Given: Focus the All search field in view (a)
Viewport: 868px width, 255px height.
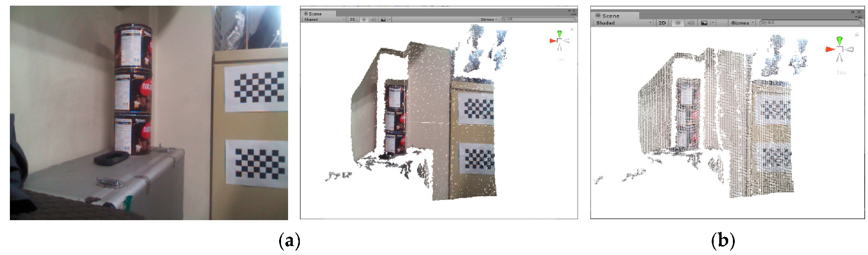Looking at the screenshot, I should point(538,19).
